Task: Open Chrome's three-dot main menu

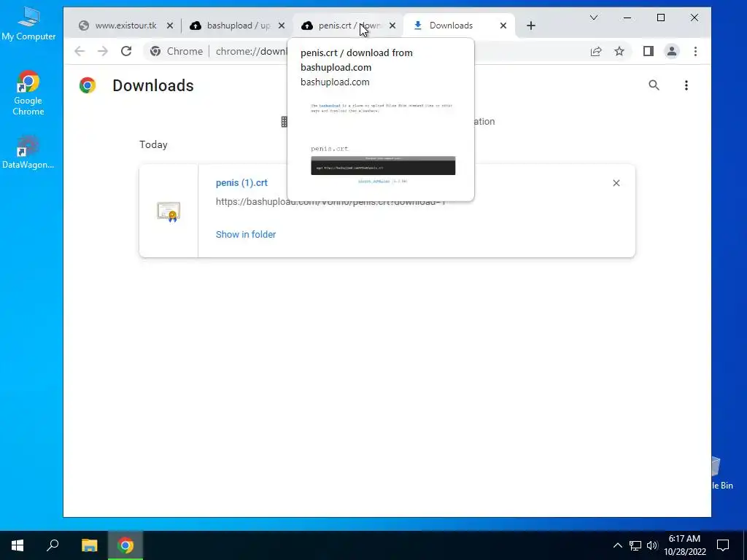Action: pyautogui.click(x=695, y=52)
